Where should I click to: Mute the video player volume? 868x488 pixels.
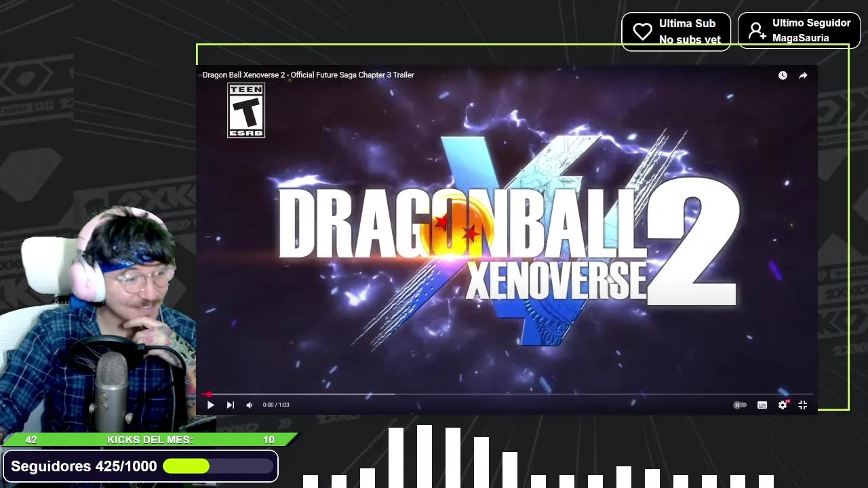[x=250, y=405]
